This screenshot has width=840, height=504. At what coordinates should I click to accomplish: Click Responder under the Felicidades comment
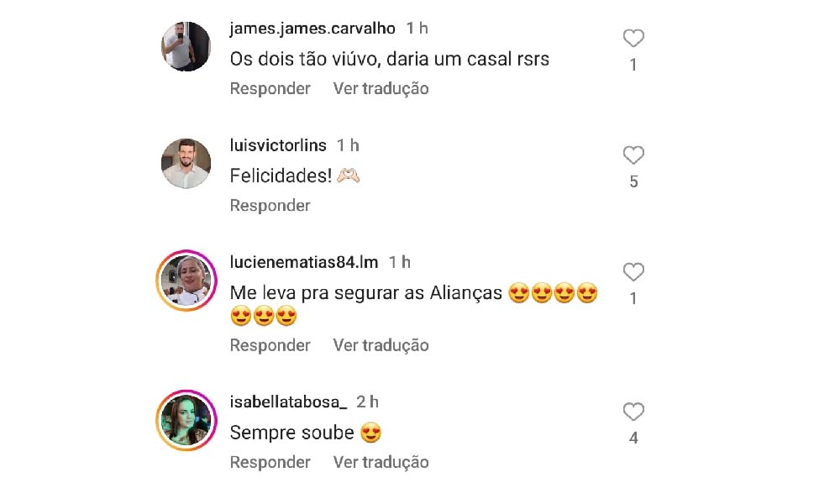(x=270, y=205)
